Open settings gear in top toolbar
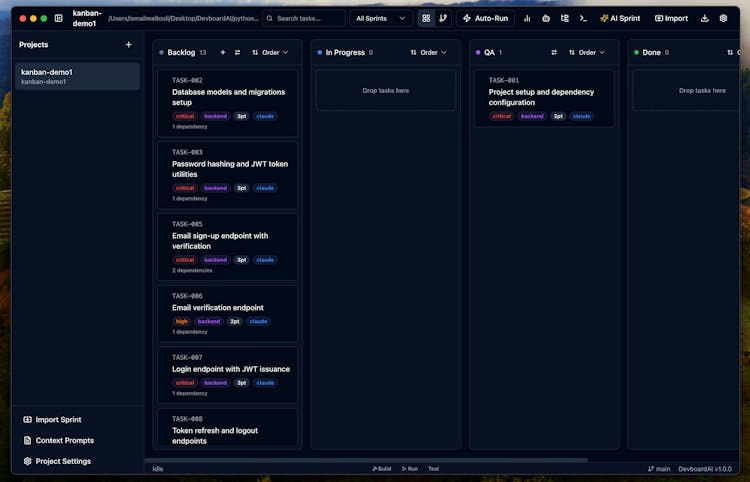Screen dimensions: 750x482 [723, 18]
